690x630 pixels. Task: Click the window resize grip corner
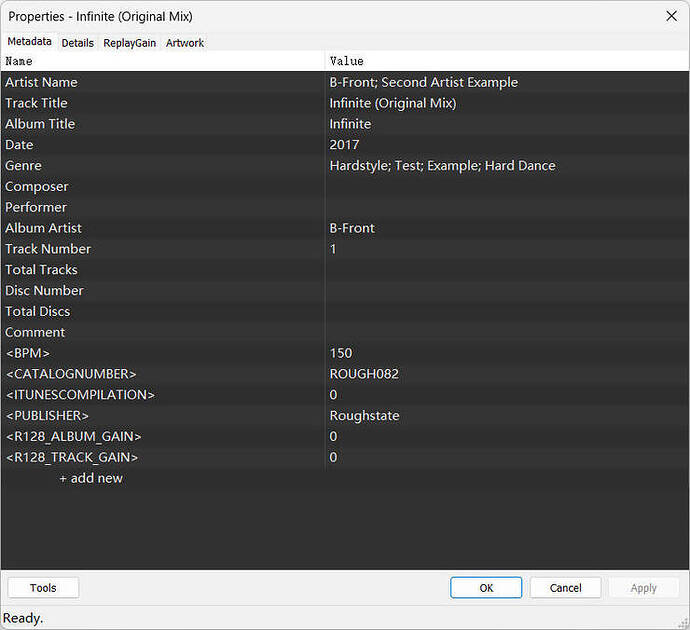click(683, 622)
